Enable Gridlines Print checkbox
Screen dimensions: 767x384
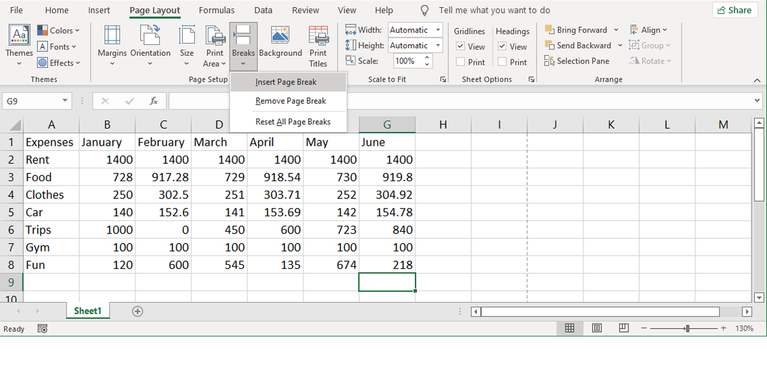460,62
